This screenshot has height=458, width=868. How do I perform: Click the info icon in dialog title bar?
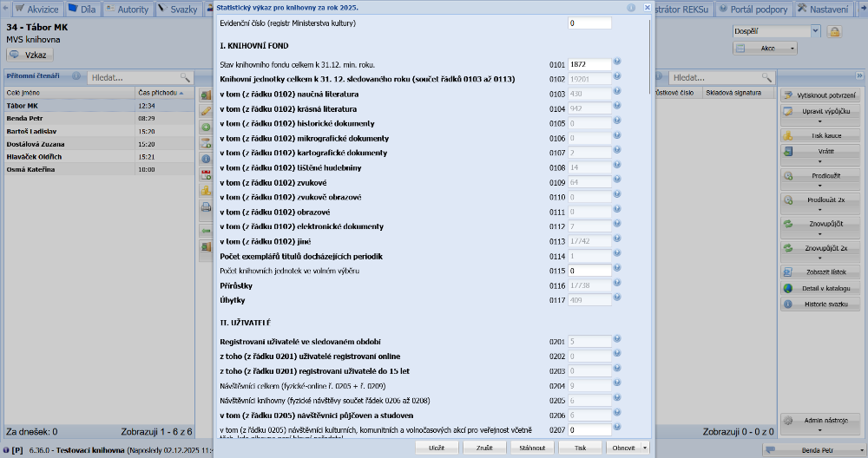click(x=631, y=7)
